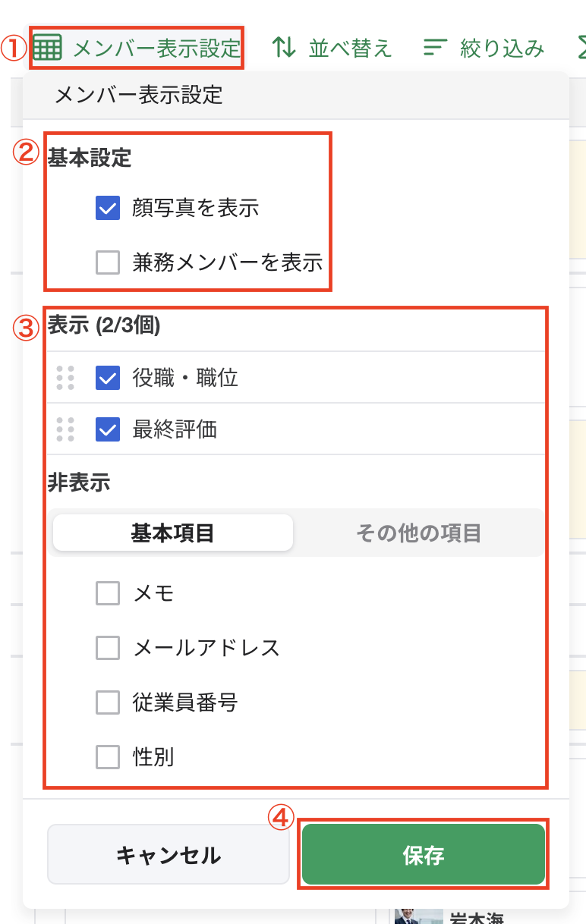Open メンバー表示設定 in the toolbar

pos(156,48)
